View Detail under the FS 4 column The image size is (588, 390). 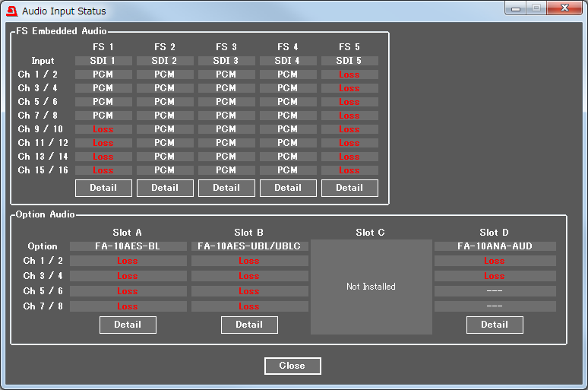(288, 188)
